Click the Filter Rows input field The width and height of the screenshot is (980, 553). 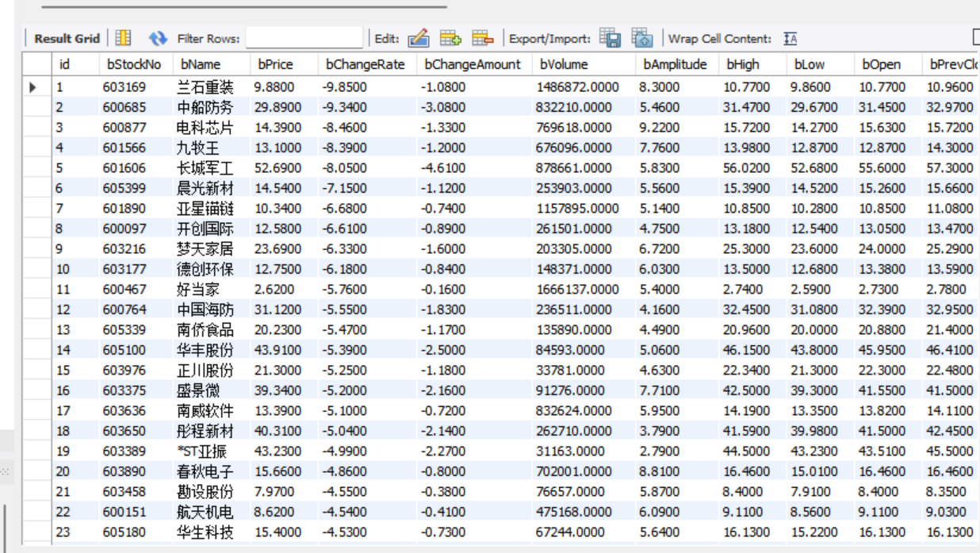click(x=304, y=38)
